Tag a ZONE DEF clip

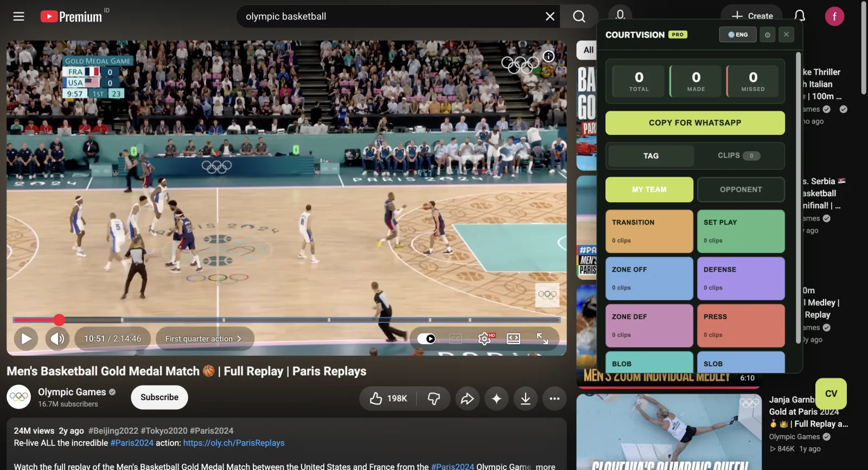(x=649, y=326)
